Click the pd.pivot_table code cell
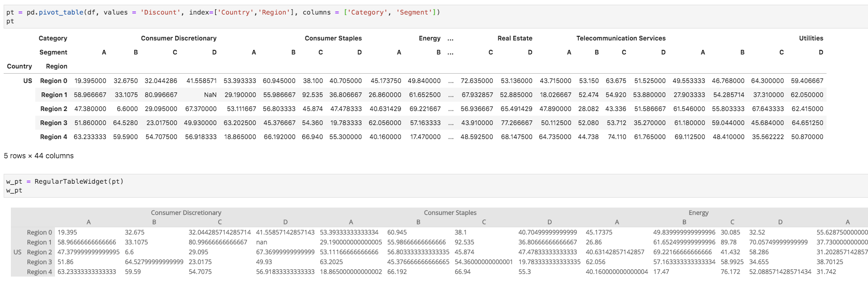 (436, 17)
